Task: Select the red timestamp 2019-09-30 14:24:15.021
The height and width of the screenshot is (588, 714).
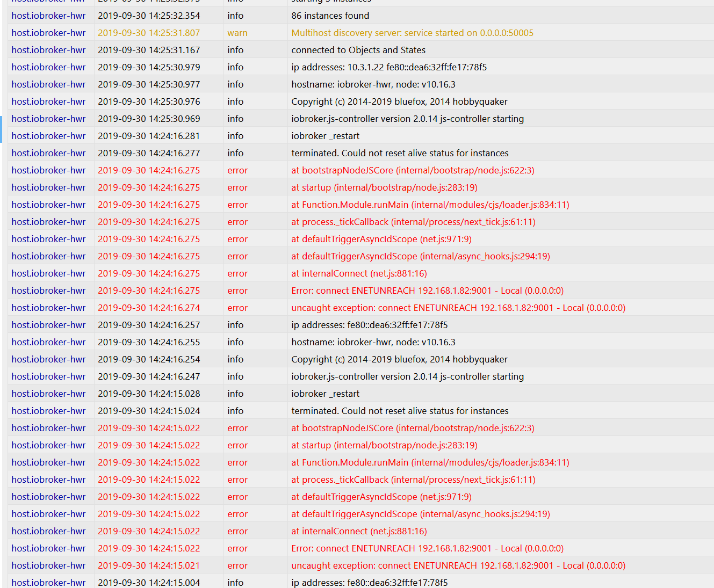Action: [149, 565]
